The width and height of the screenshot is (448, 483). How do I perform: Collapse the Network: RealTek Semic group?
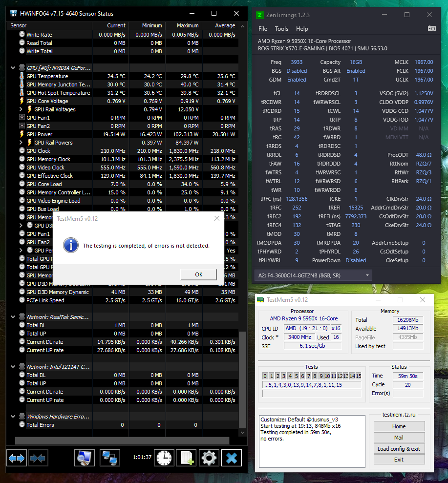click(13, 317)
